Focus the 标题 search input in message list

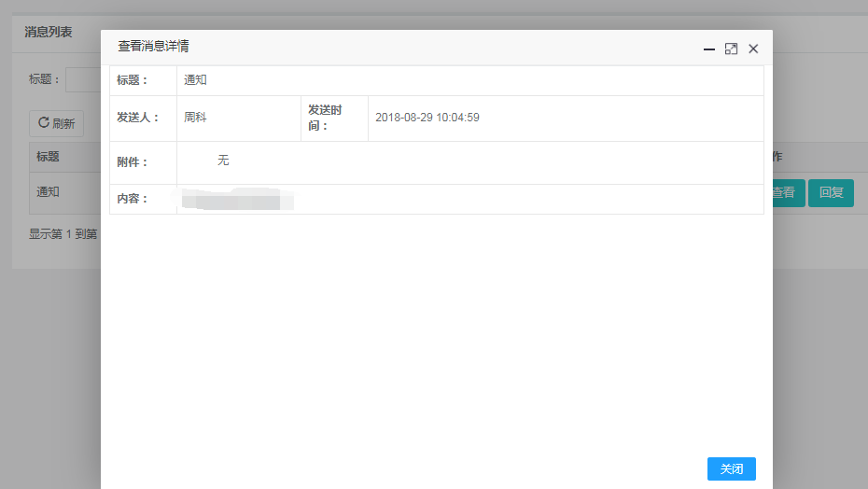[x=83, y=79]
